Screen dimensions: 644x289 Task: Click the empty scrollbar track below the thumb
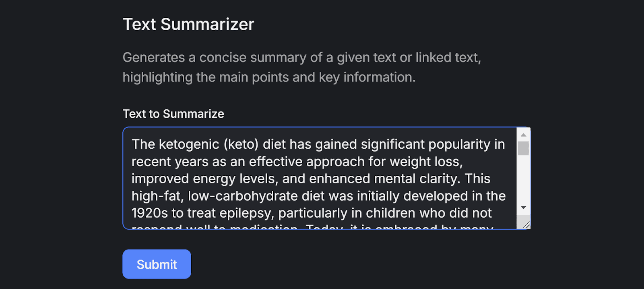coord(523,178)
